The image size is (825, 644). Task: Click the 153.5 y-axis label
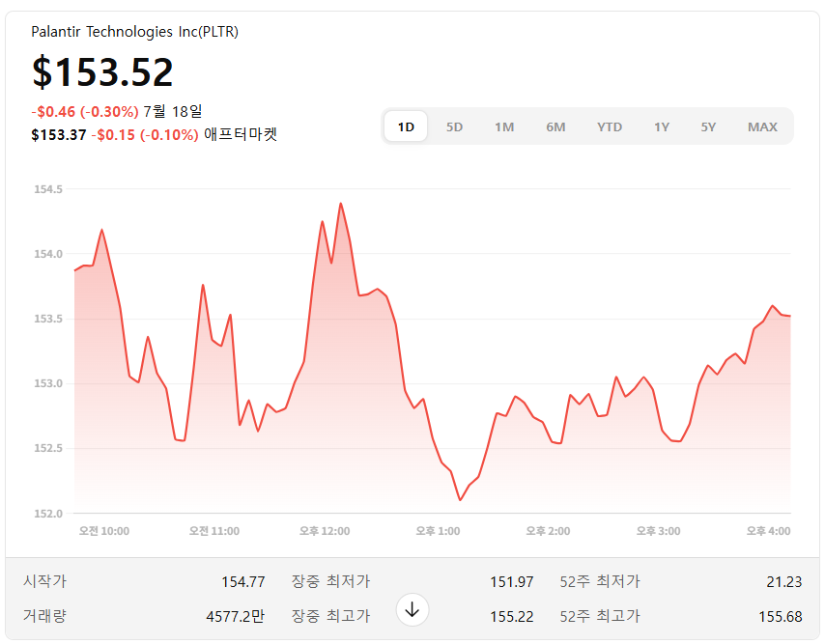click(48, 320)
